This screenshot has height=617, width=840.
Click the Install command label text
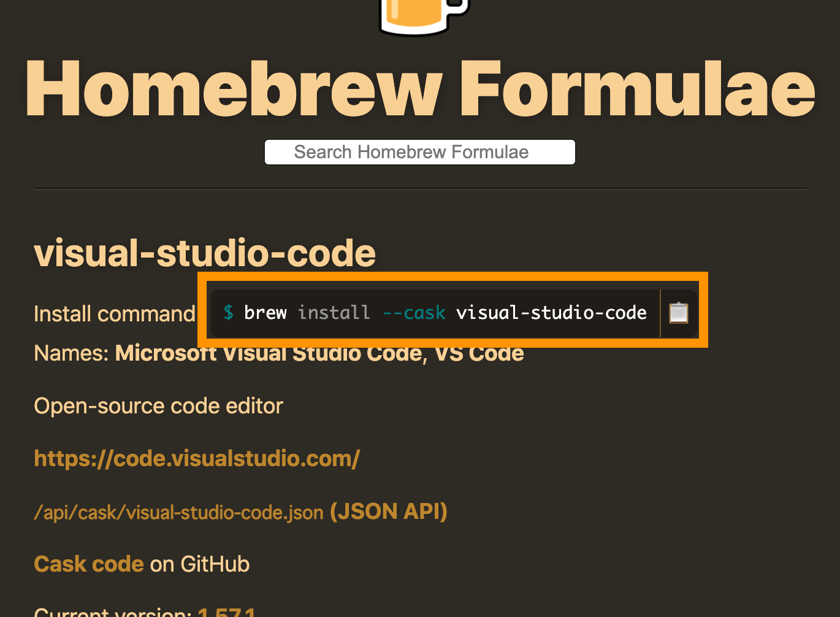coord(115,314)
